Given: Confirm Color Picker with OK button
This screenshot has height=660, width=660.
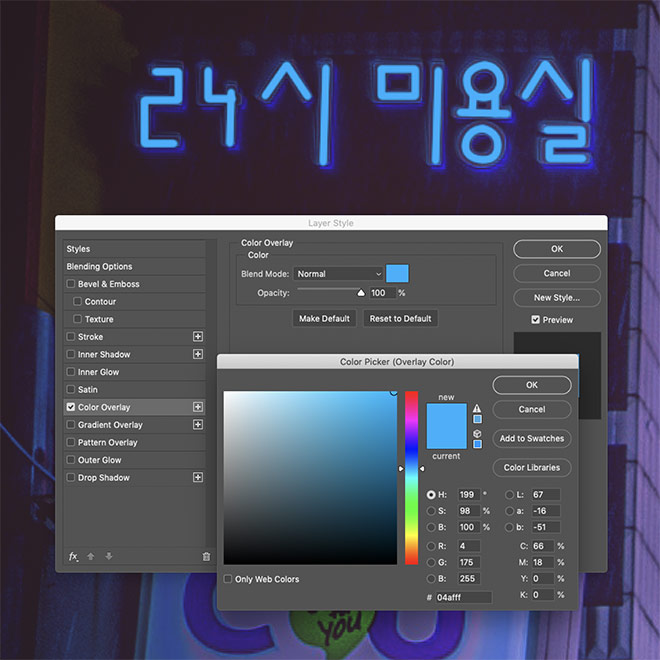Looking at the screenshot, I should click(532, 385).
